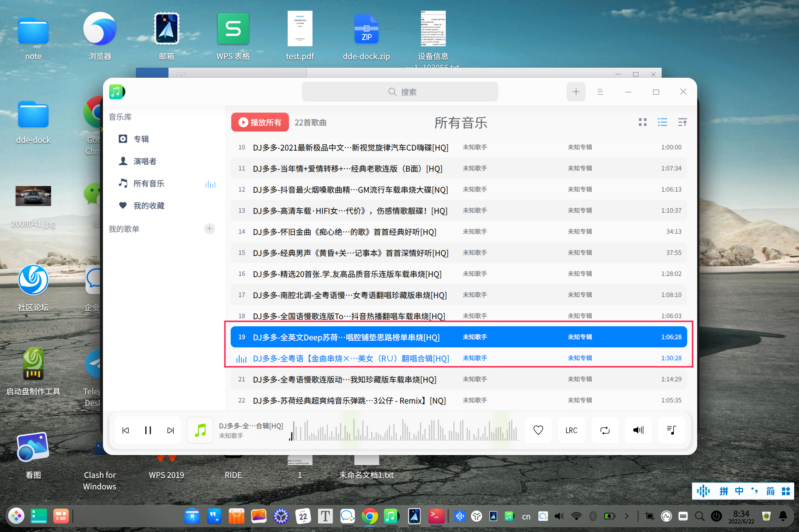Go back to the previous track
This screenshot has height=532, width=799.
(126, 430)
